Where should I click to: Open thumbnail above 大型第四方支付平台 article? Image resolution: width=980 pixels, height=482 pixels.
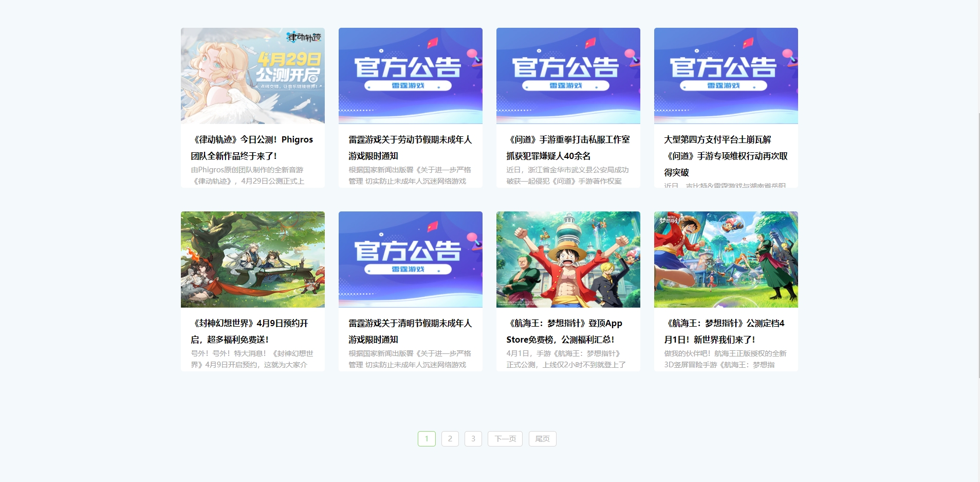tap(726, 76)
